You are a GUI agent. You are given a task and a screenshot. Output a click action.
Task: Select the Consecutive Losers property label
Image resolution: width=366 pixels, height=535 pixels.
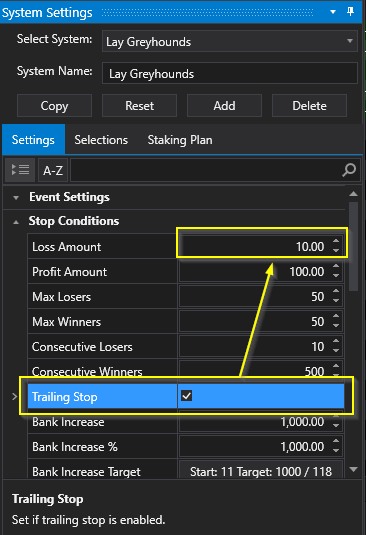[x=82, y=347]
